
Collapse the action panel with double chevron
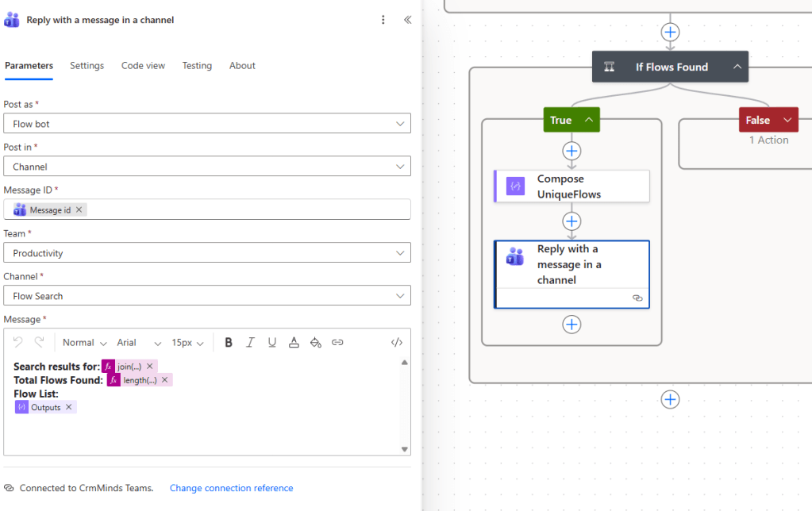pos(407,20)
